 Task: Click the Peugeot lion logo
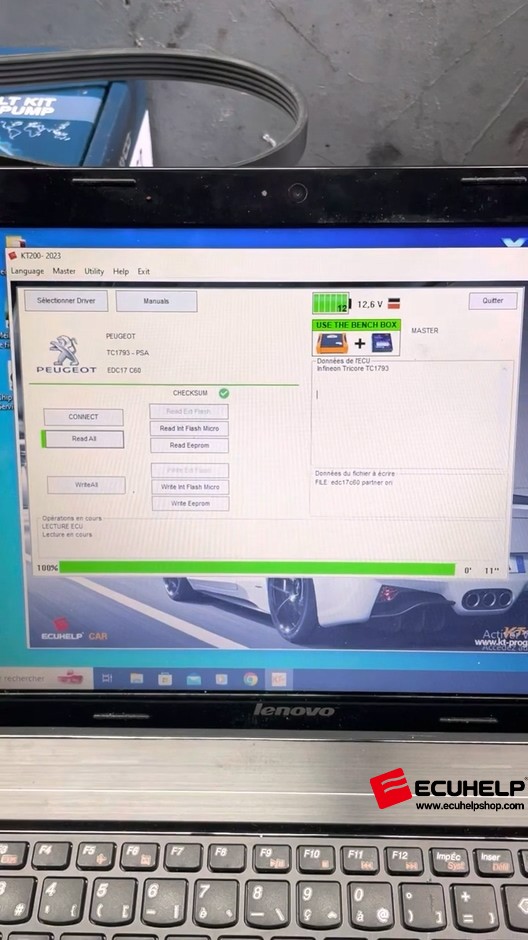coord(65,350)
